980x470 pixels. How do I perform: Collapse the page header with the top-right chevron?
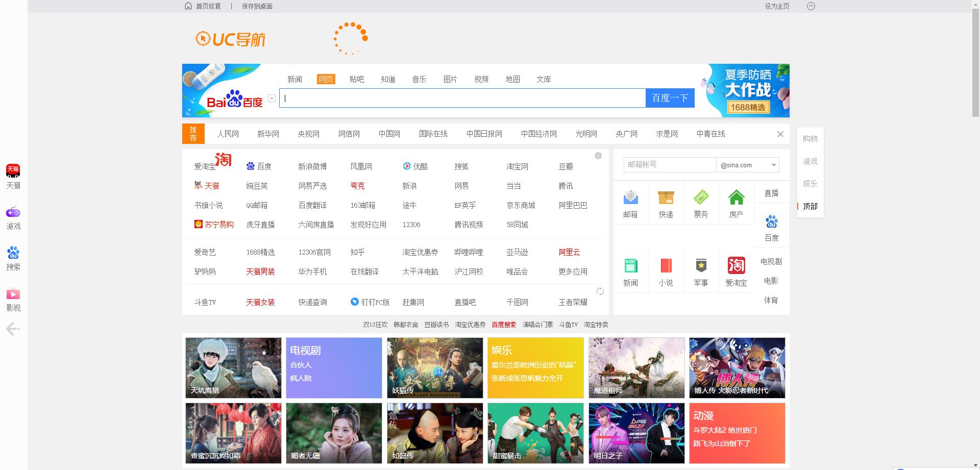point(811,6)
